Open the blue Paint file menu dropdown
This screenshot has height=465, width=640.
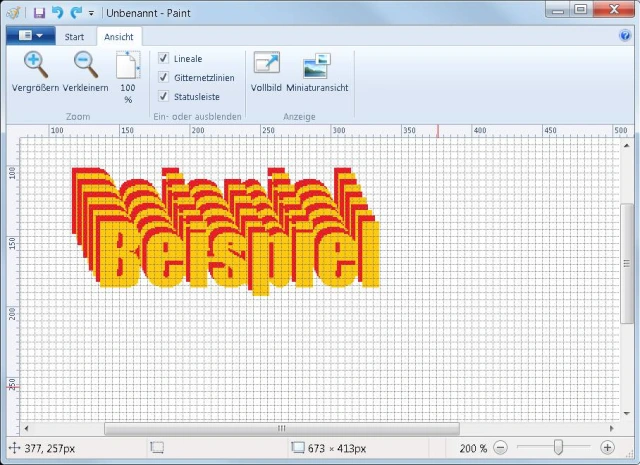click(30, 36)
